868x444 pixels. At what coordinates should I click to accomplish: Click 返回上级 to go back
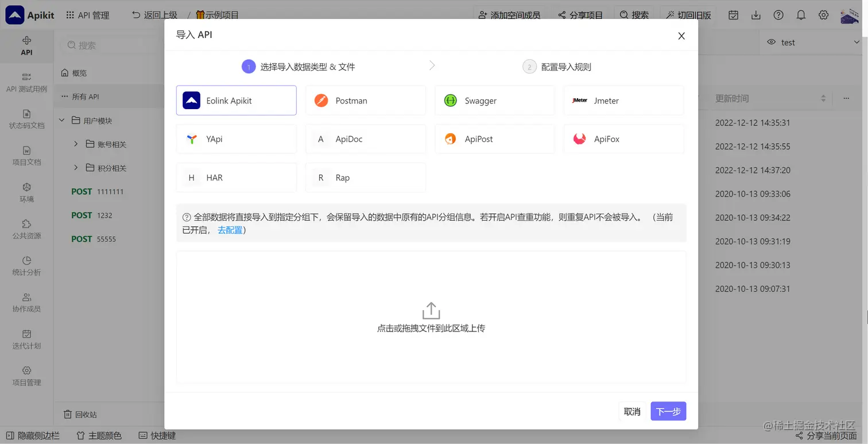coord(154,15)
